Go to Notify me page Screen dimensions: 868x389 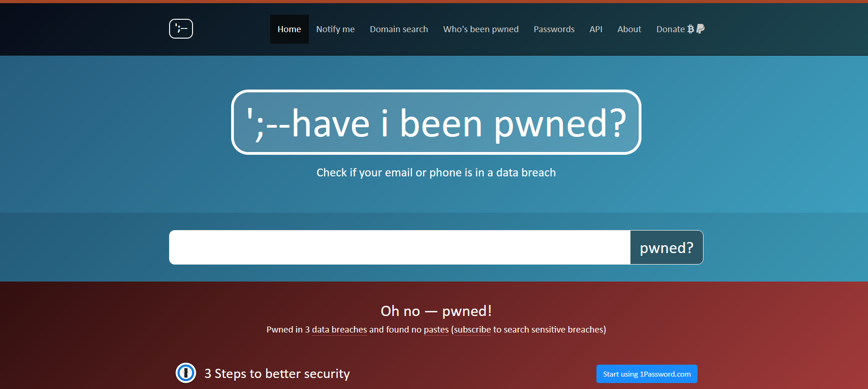click(x=335, y=29)
